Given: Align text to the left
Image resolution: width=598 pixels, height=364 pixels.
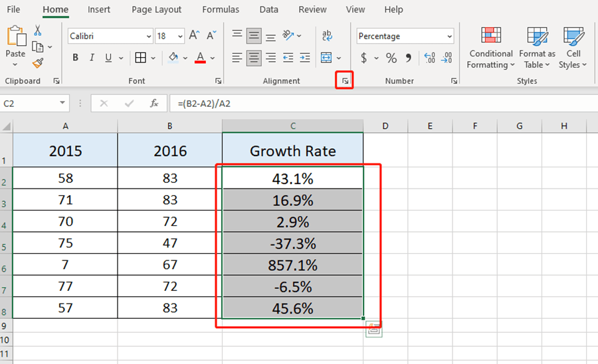Looking at the screenshot, I should pos(237,58).
